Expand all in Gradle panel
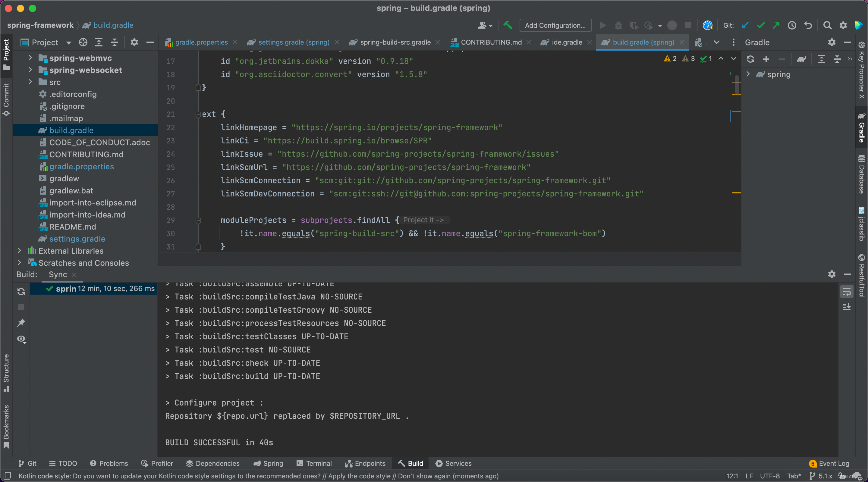868x482 pixels. (x=822, y=59)
